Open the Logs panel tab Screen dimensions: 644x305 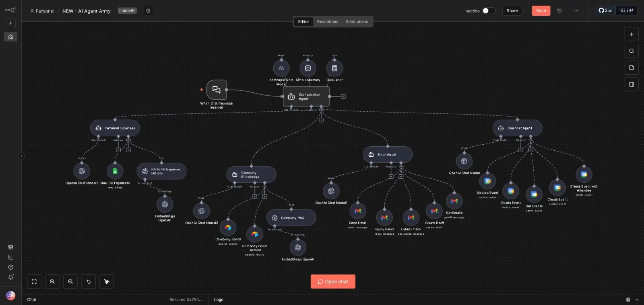pos(219,300)
